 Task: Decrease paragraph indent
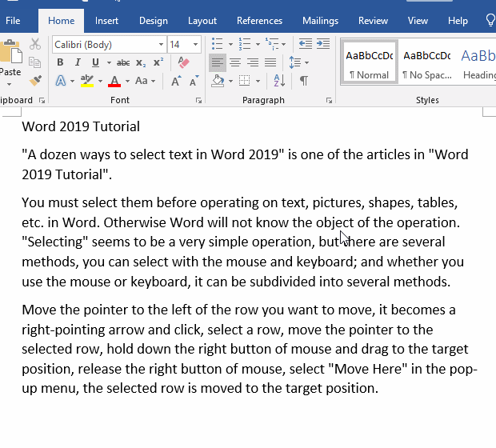(306, 44)
